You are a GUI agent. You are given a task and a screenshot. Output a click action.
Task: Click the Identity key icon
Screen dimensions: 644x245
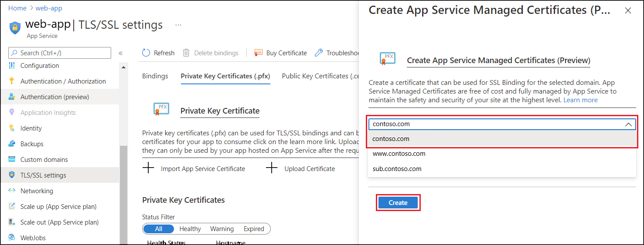[x=12, y=128]
